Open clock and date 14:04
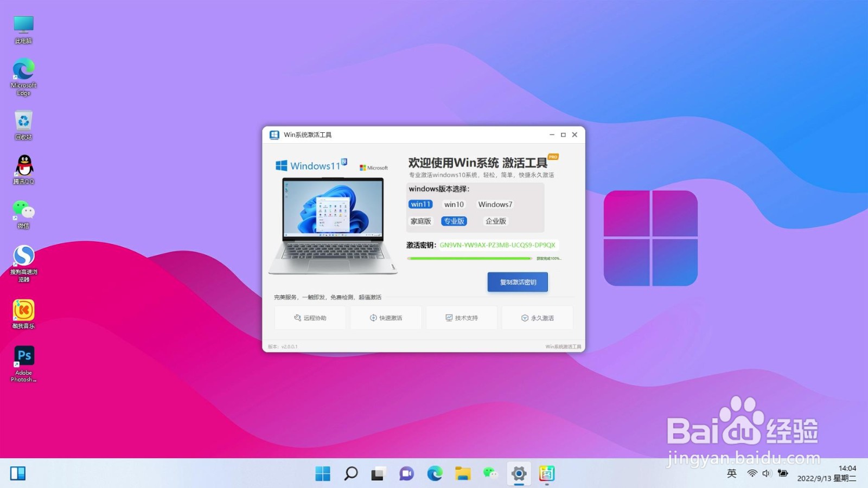Image resolution: width=868 pixels, height=488 pixels. pyautogui.click(x=826, y=473)
